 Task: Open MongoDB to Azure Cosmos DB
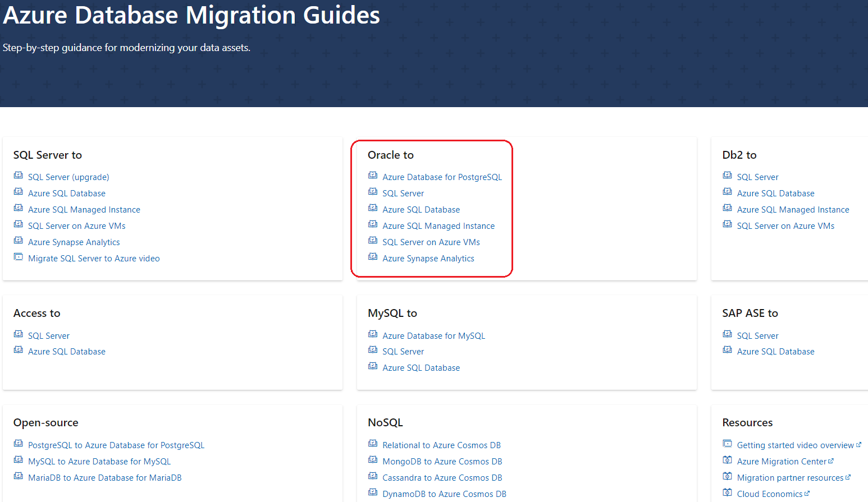point(442,462)
